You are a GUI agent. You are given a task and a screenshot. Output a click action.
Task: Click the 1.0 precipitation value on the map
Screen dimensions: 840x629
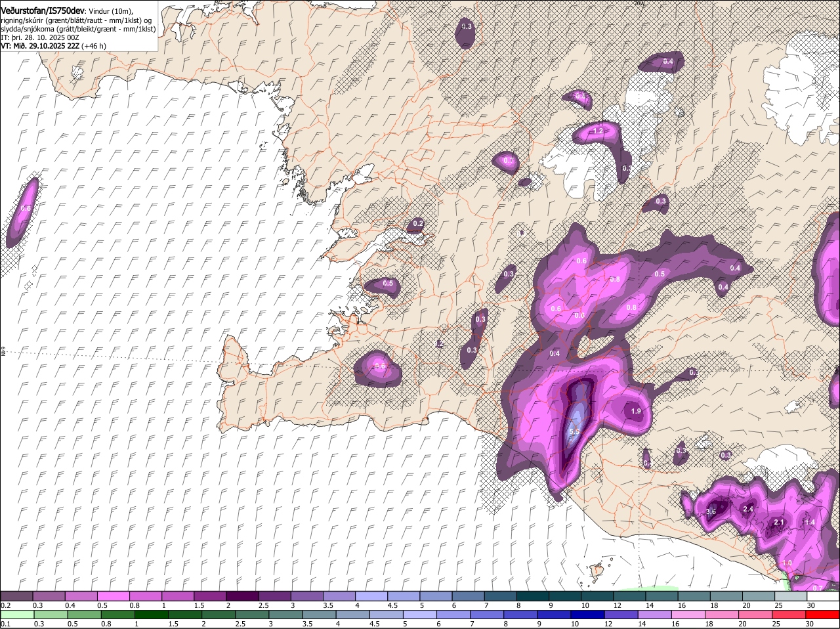[787, 563]
